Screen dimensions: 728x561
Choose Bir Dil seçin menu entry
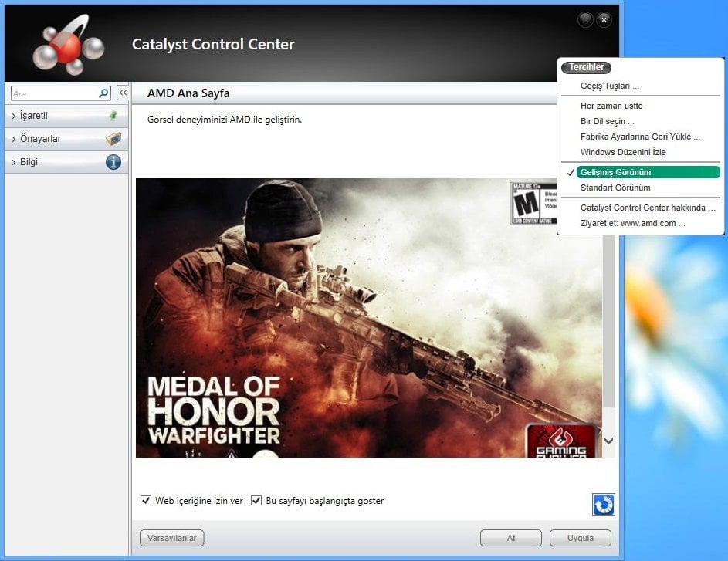[608, 121]
